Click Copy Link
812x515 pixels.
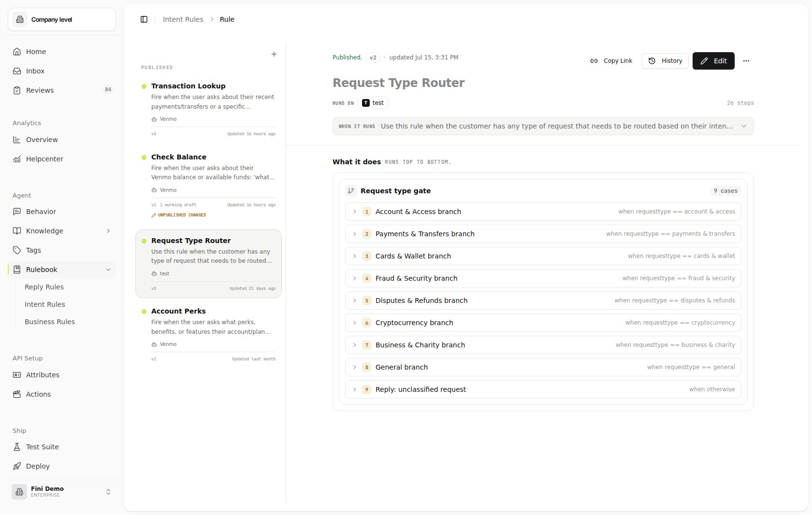pyautogui.click(x=611, y=61)
